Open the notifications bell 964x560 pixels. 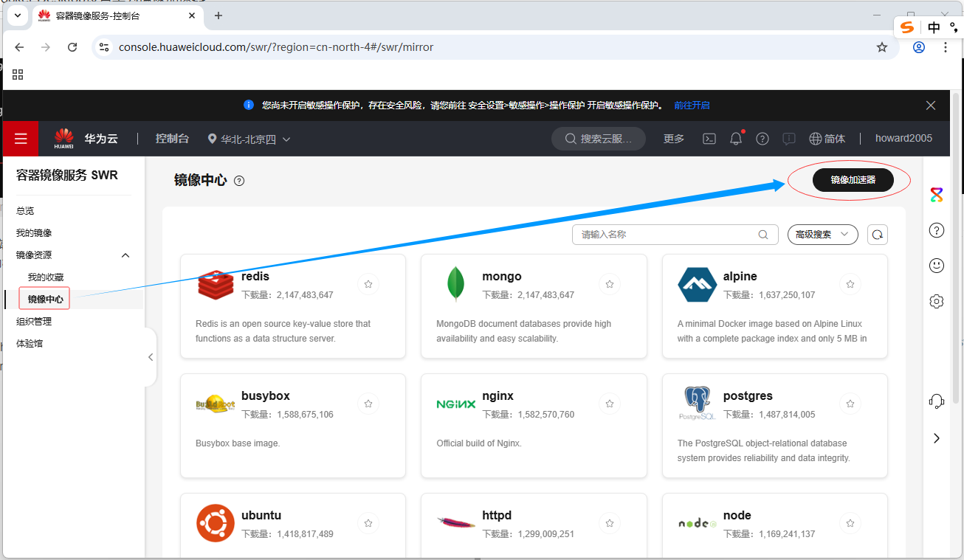(736, 139)
